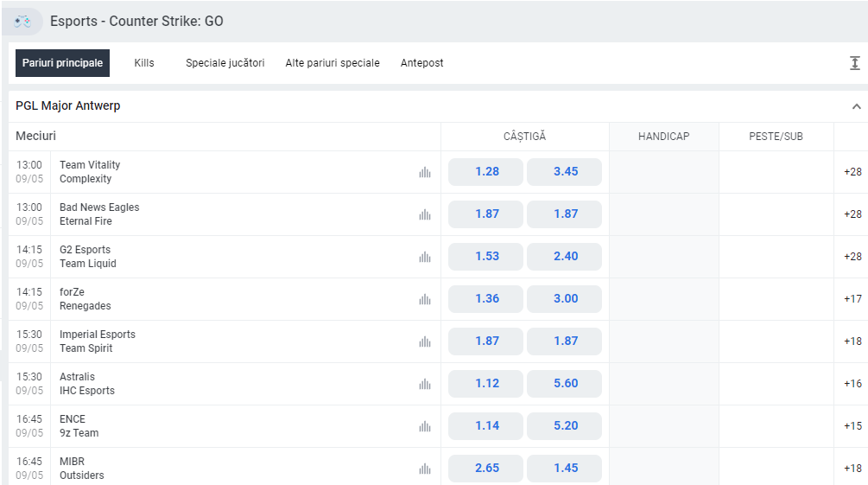Open statistics for G2 Esports vs Team Liquid
Image resolution: width=868 pixels, height=485 pixels.
coord(425,257)
